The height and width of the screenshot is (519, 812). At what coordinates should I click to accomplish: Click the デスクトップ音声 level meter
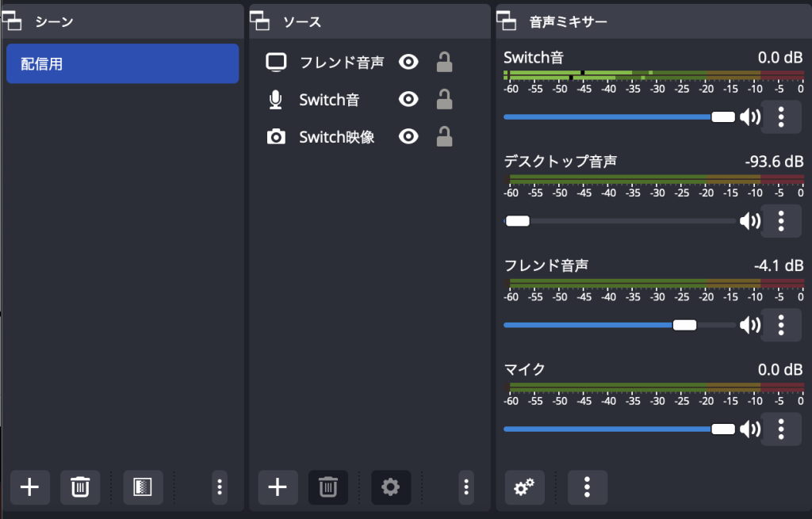click(653, 180)
